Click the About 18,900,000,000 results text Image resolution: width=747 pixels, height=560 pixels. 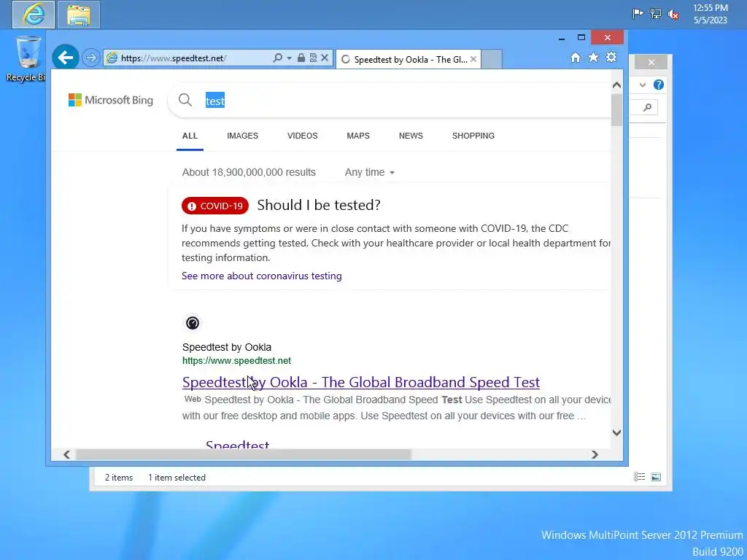[x=249, y=172]
